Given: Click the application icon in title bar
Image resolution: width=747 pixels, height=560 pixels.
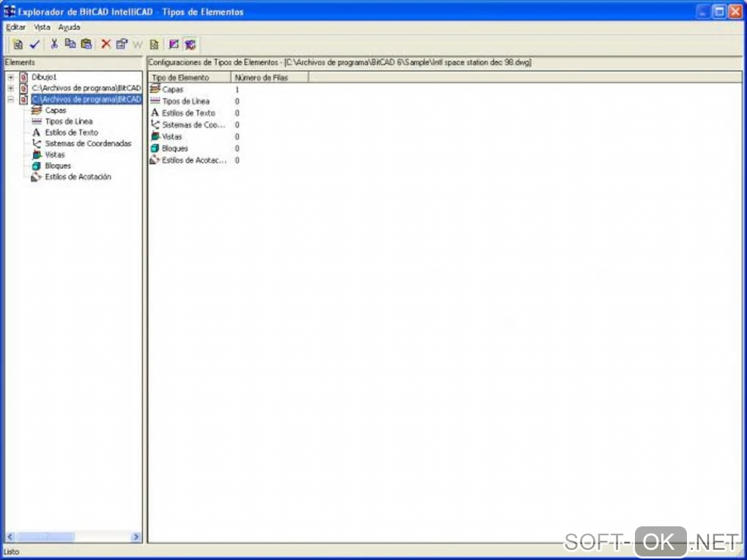Looking at the screenshot, I should coord(9,12).
